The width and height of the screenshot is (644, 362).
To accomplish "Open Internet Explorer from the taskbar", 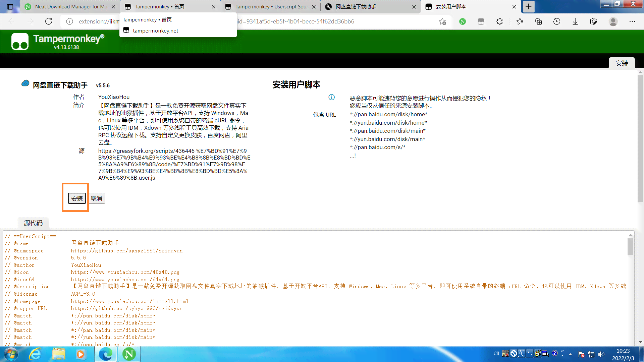I will tap(35, 354).
